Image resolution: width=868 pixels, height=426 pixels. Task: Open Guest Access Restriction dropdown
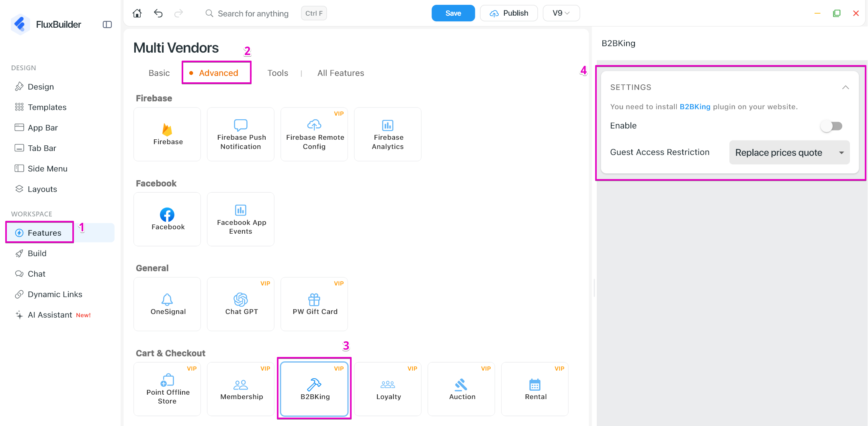point(789,153)
